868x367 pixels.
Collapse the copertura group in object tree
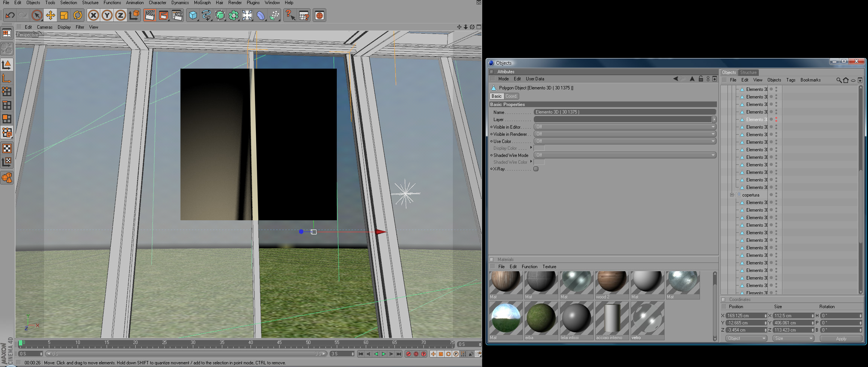click(x=732, y=195)
